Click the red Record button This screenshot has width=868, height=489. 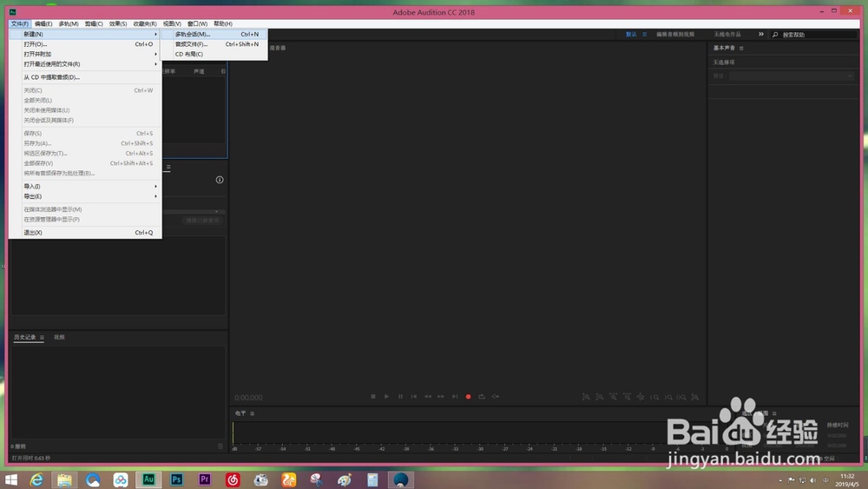[x=469, y=397]
